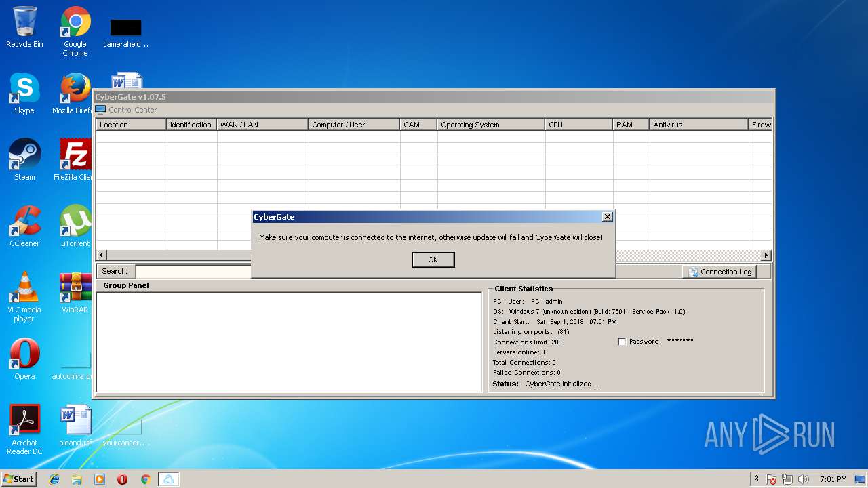Click the Total Connections: 0 line
868x488 pixels.
524,363
